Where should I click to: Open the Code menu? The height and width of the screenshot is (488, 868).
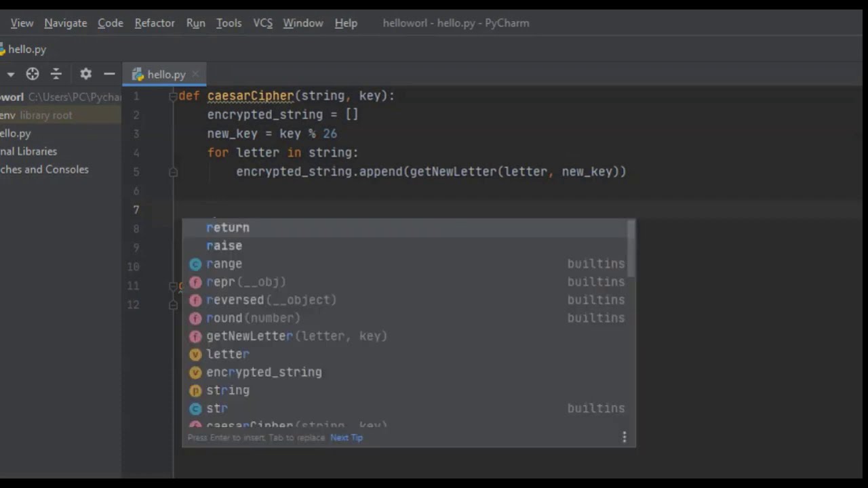click(x=111, y=23)
